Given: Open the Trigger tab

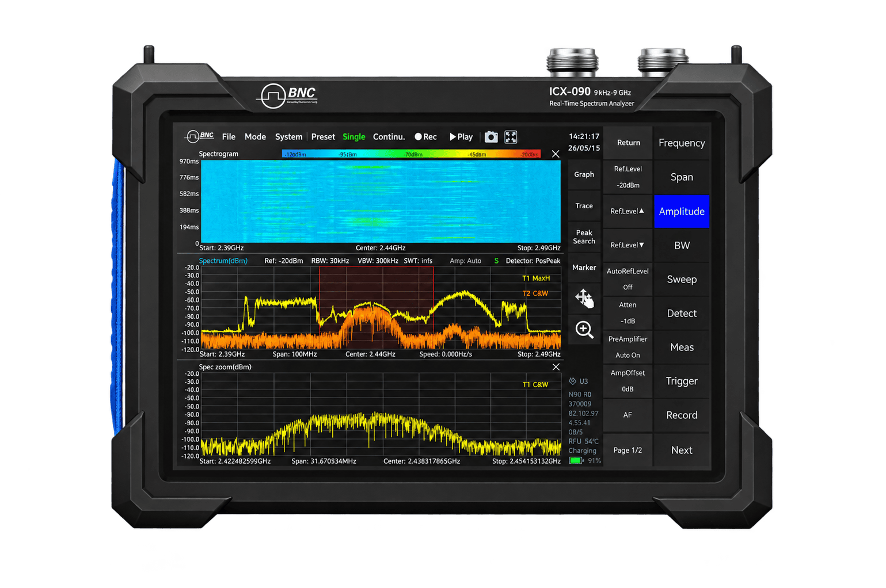Looking at the screenshot, I should click(x=682, y=381).
